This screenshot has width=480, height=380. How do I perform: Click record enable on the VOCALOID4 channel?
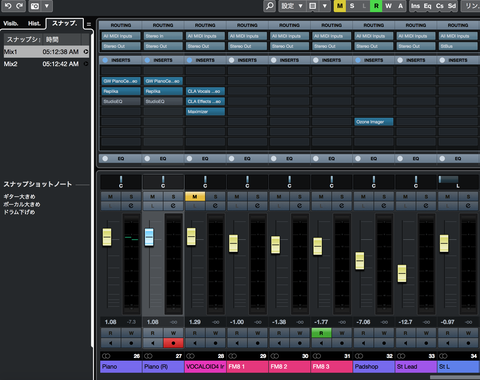pos(215,343)
